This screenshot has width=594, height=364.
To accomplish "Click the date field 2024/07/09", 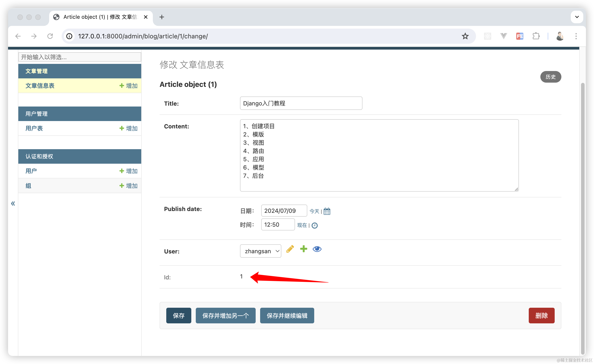I will coord(284,211).
